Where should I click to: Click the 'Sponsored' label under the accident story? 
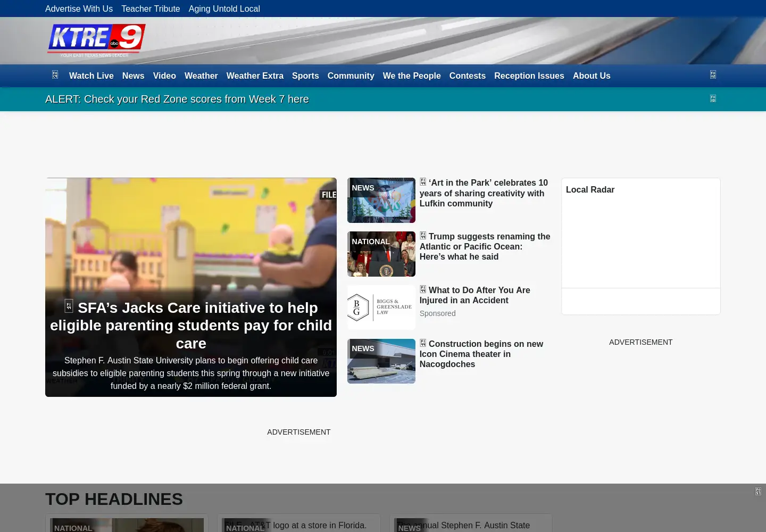[x=437, y=314]
